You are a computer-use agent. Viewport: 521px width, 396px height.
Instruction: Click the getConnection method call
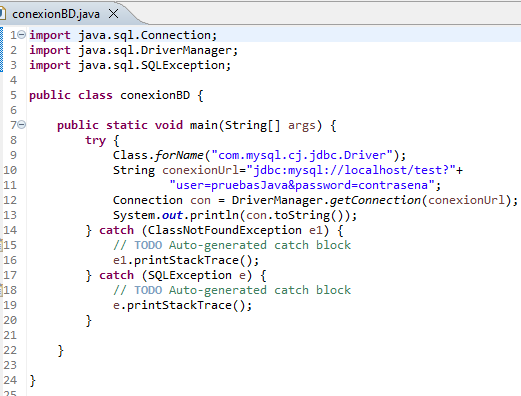pos(375,200)
